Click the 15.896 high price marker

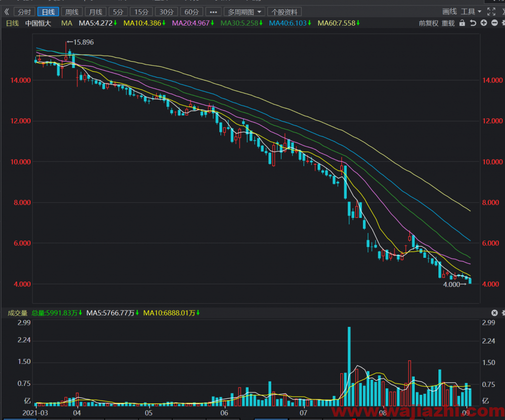pyautogui.click(x=80, y=42)
